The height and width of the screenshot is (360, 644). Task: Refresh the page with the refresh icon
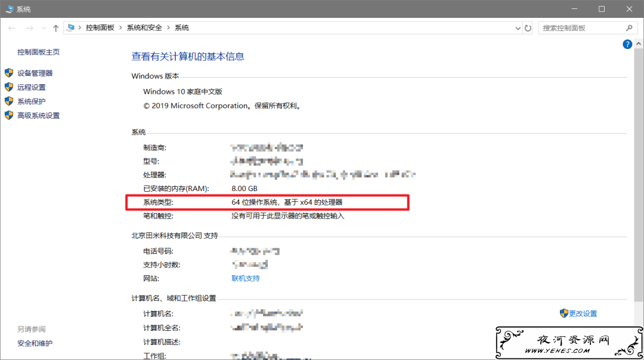pyautogui.click(x=528, y=28)
